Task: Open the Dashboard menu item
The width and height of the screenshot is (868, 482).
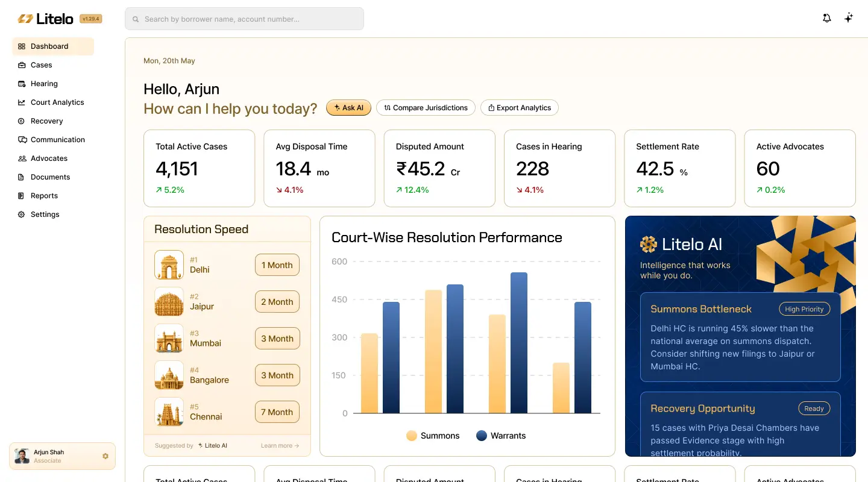Action: 53,46
